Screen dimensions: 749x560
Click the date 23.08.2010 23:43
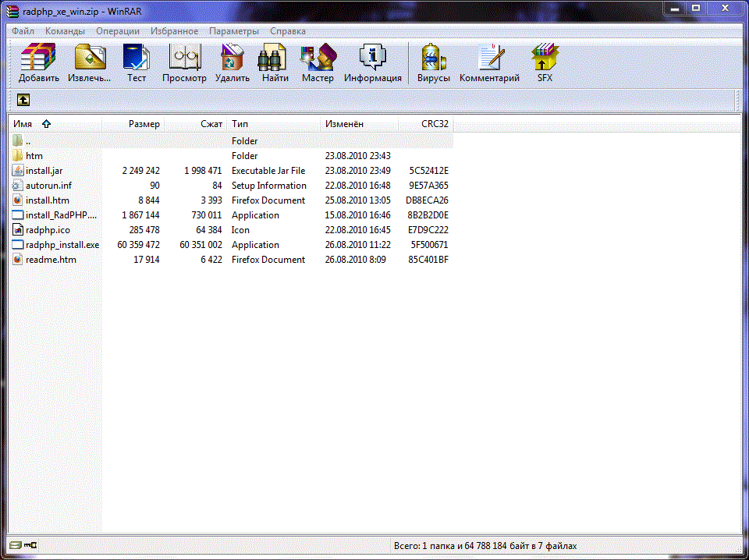tap(358, 156)
